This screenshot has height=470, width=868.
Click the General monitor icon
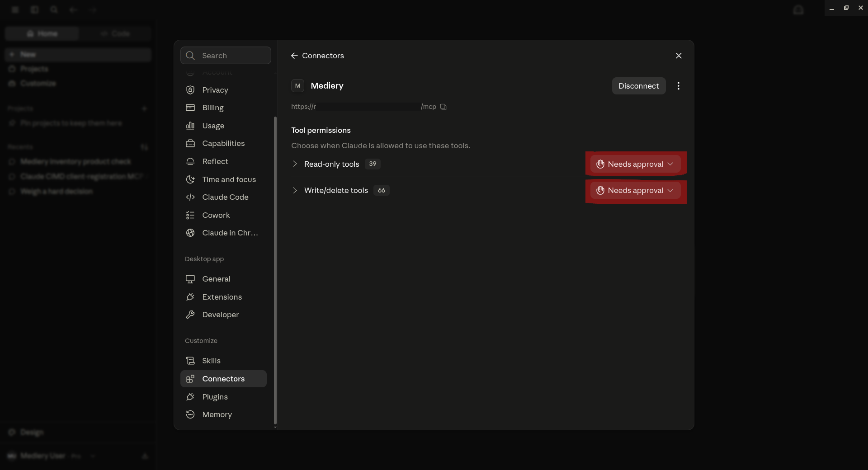point(190,279)
